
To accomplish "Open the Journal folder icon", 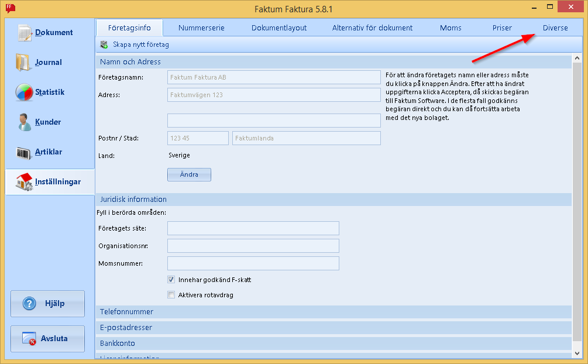I will tap(23, 62).
